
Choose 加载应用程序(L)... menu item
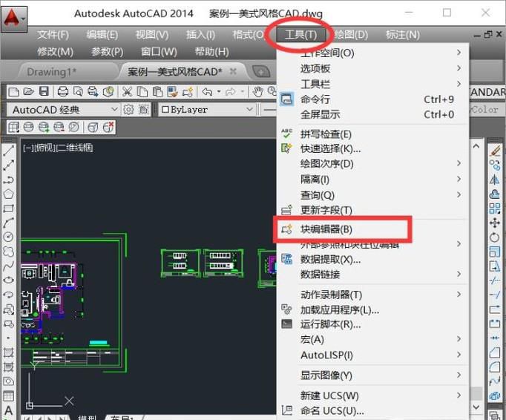pos(372,310)
